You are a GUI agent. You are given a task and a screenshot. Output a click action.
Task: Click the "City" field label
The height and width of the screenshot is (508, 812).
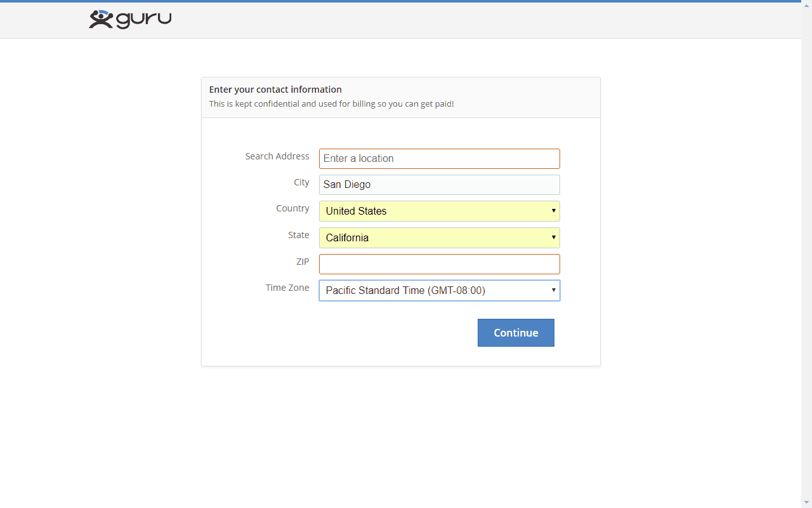pos(301,182)
